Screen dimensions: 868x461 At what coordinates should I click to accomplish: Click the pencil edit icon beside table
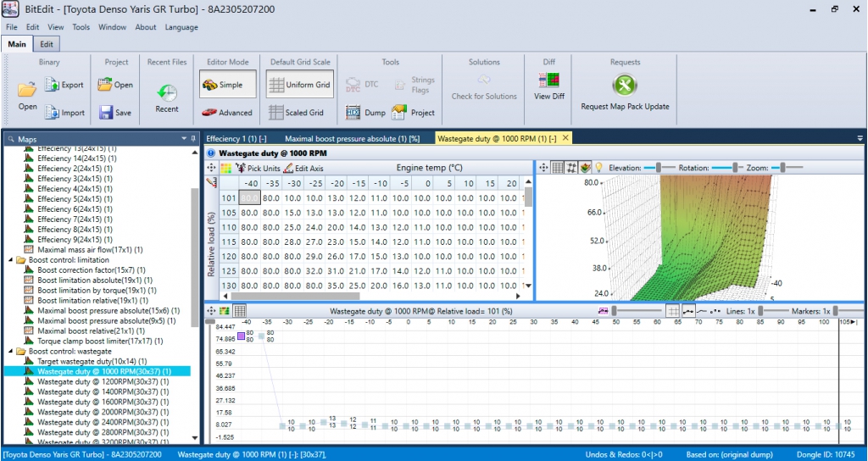[x=211, y=181]
